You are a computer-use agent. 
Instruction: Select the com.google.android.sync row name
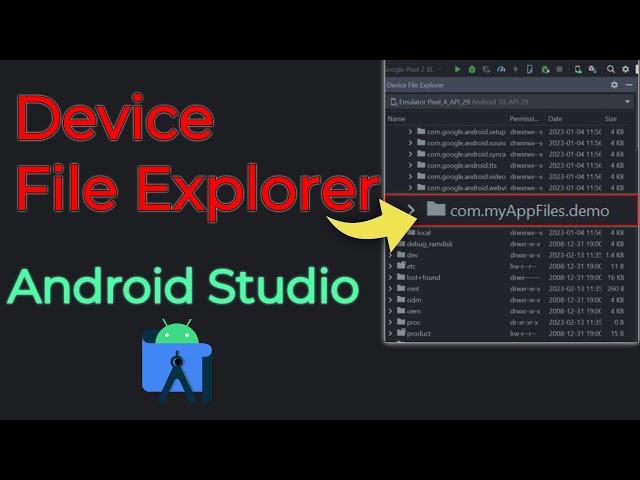[466, 154]
